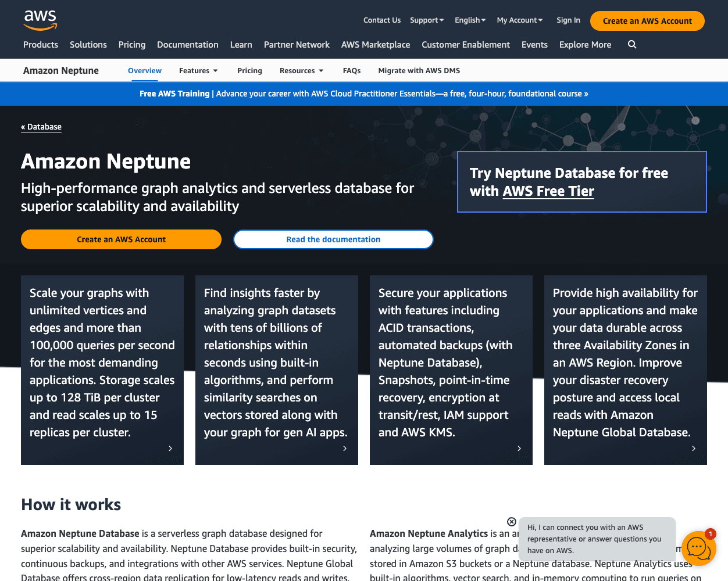This screenshot has width=728, height=581.
Task: Click header Create an AWS Account button
Action: pyautogui.click(x=647, y=21)
